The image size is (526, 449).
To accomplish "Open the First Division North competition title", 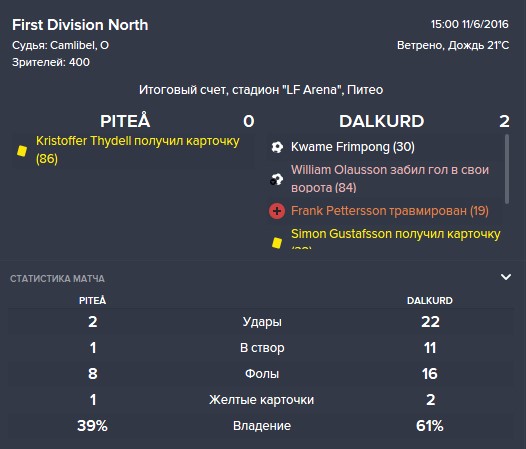I will click(x=80, y=25).
